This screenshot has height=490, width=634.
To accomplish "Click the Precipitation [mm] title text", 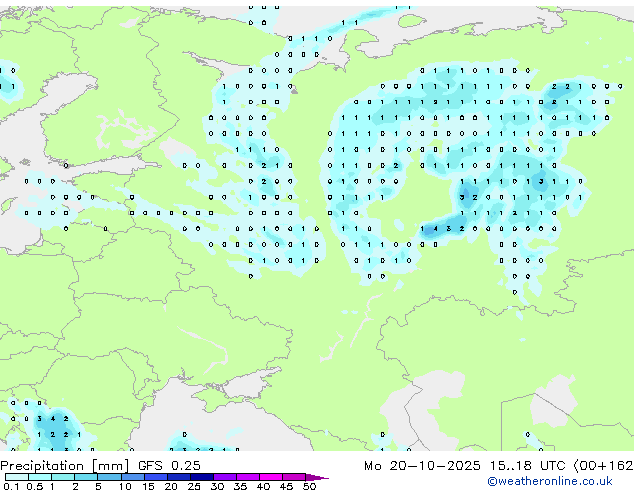I will [x=65, y=466].
